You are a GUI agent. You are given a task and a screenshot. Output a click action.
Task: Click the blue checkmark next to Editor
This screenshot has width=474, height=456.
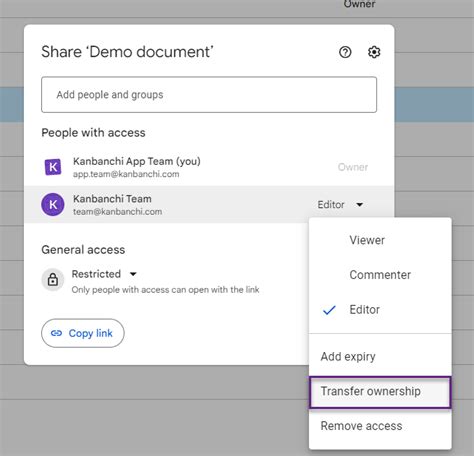[329, 310]
